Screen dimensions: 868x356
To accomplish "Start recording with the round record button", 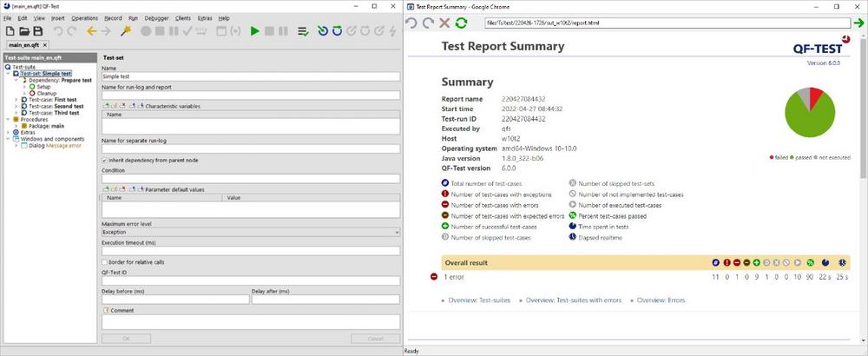I will [146, 31].
